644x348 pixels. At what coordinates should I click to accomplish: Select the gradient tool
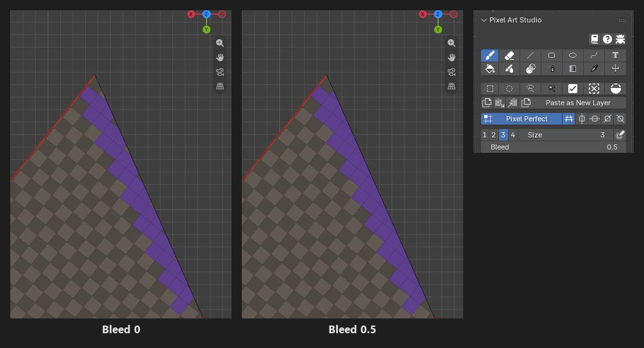pyautogui.click(x=573, y=69)
